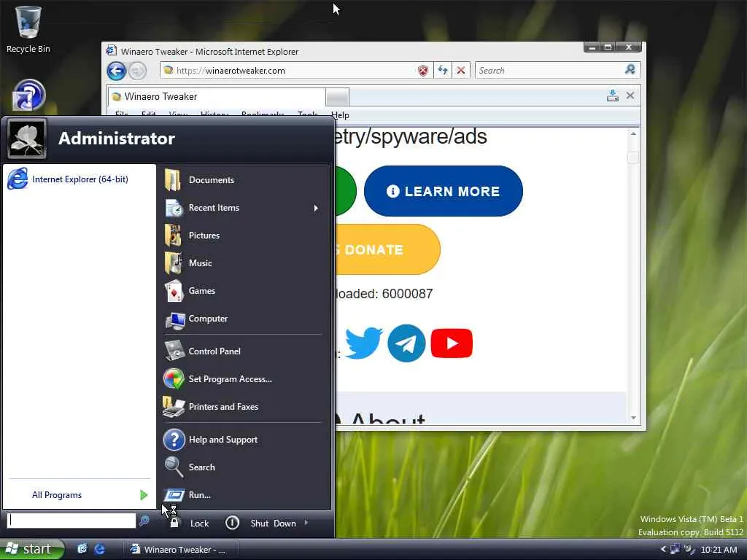
Task: Expand All Programs list
Action: (x=79, y=495)
